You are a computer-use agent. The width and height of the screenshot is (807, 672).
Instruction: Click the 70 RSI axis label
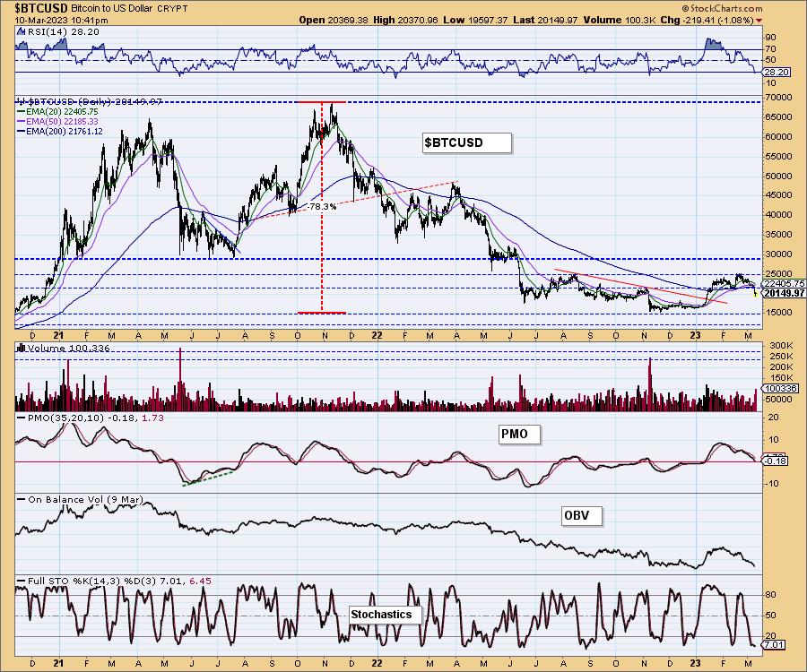click(x=771, y=49)
